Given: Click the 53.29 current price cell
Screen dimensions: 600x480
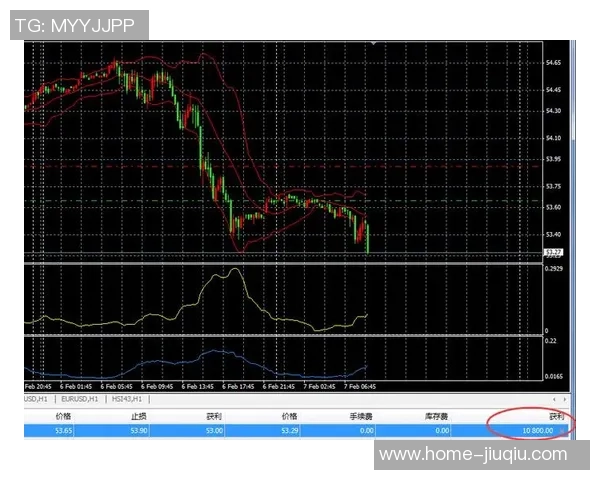Looking at the screenshot, I should [x=289, y=430].
